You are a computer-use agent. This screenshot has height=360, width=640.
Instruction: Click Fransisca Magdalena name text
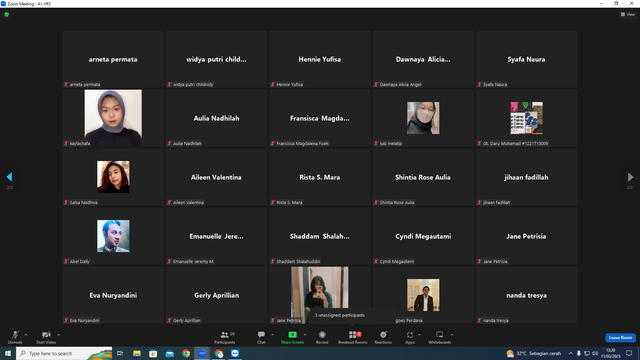[320, 118]
